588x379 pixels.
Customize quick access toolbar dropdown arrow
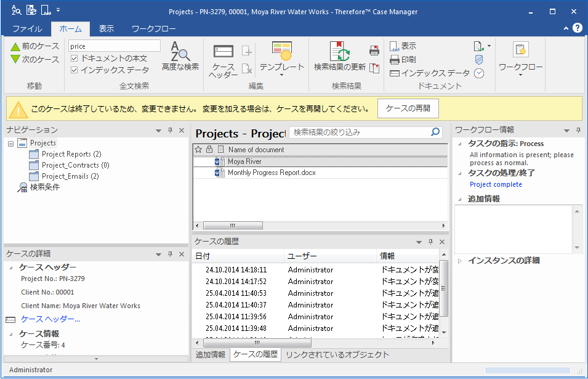[58, 10]
